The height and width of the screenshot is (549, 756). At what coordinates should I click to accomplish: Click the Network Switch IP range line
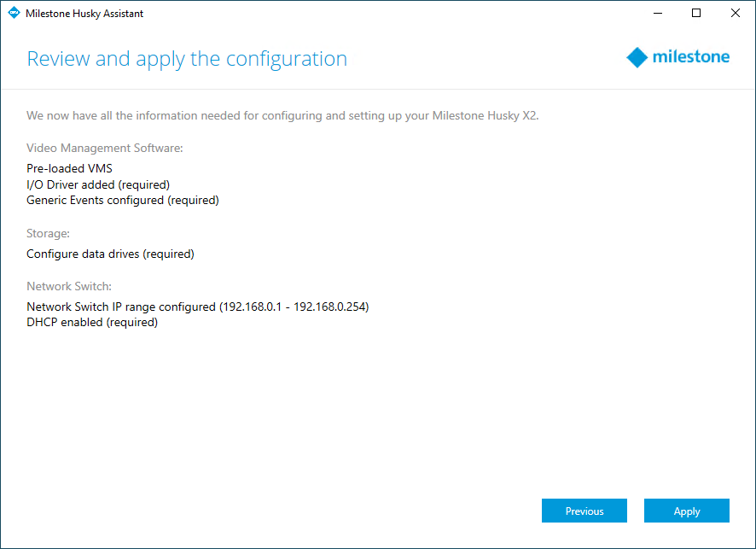[x=197, y=307]
